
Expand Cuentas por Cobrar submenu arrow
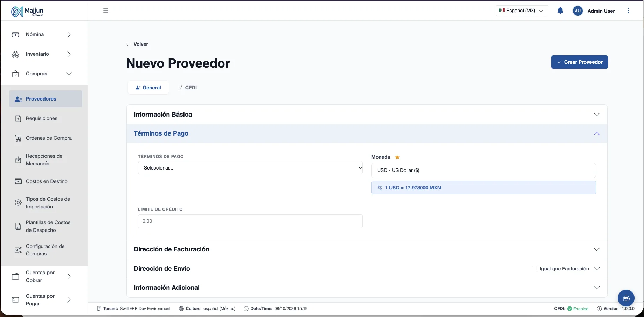pos(69,276)
